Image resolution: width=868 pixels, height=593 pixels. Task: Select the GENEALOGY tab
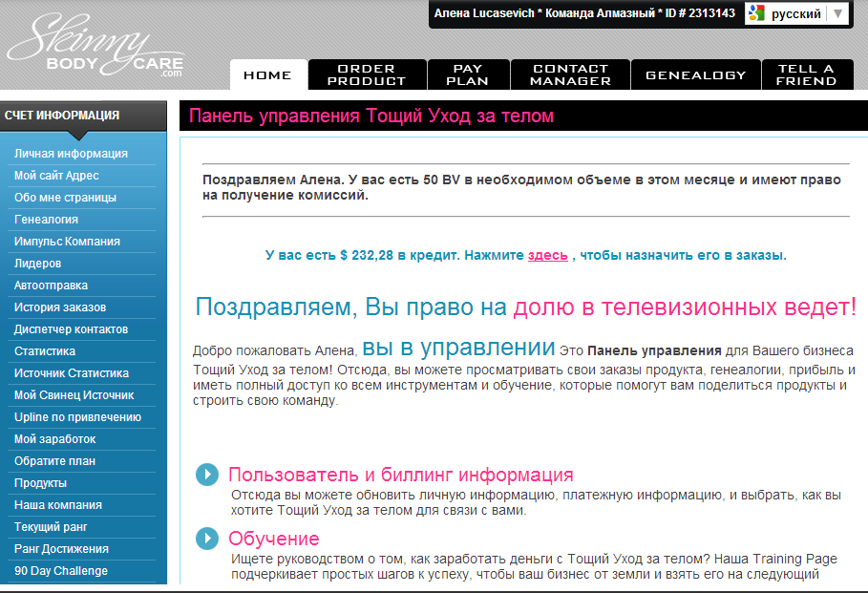695,74
